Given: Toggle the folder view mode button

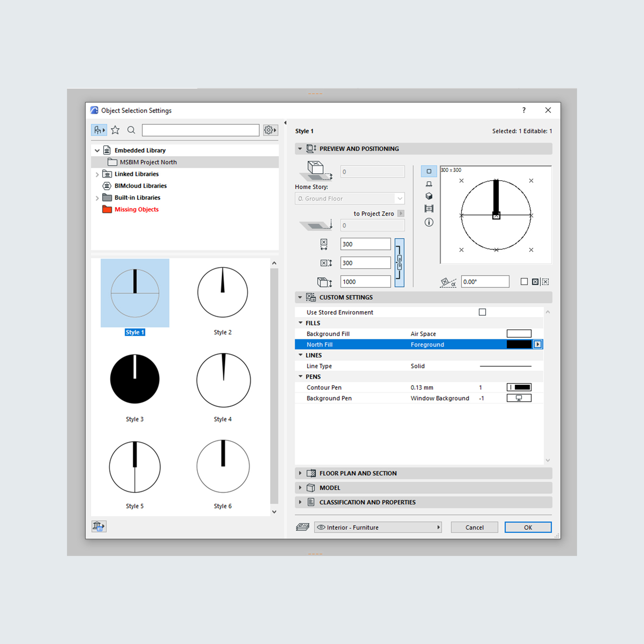Looking at the screenshot, I should tap(99, 130).
